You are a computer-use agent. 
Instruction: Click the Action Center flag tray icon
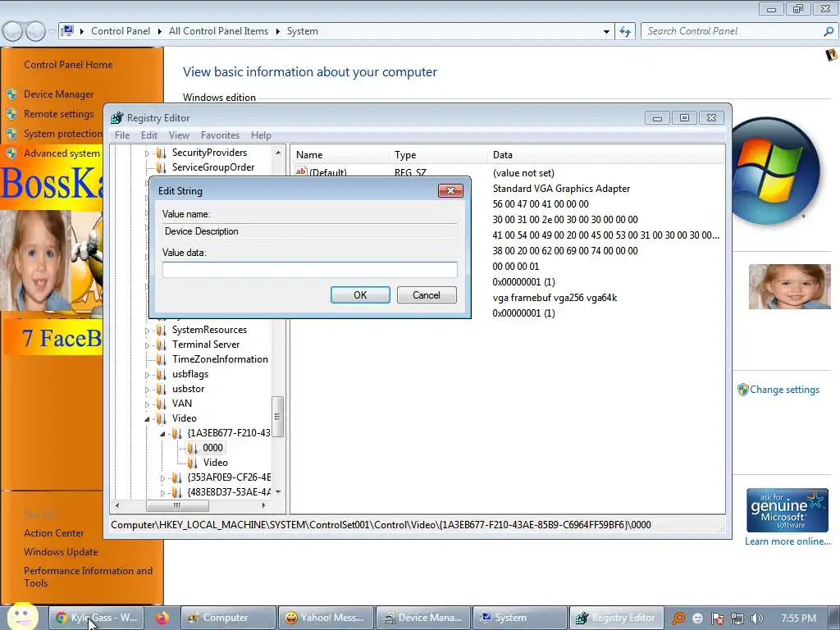pyautogui.click(x=717, y=619)
